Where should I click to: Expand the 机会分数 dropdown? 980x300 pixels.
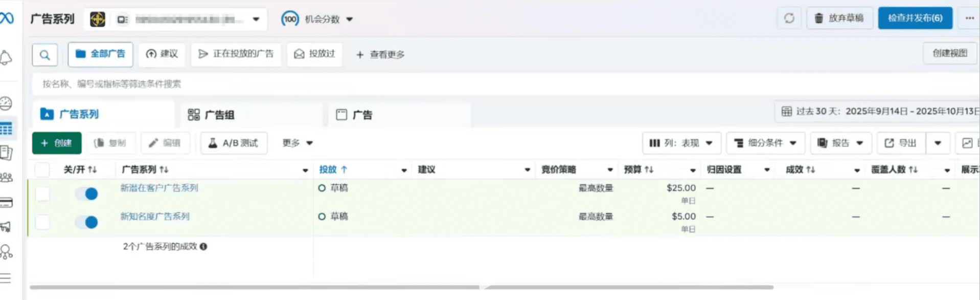(x=350, y=19)
